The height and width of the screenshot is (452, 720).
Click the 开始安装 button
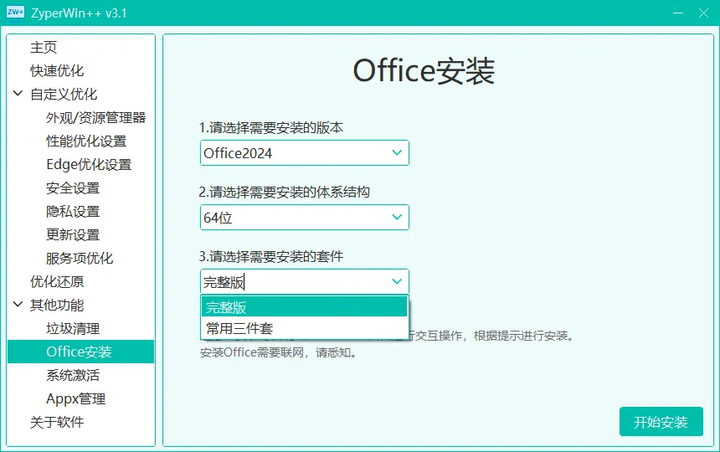tap(661, 422)
